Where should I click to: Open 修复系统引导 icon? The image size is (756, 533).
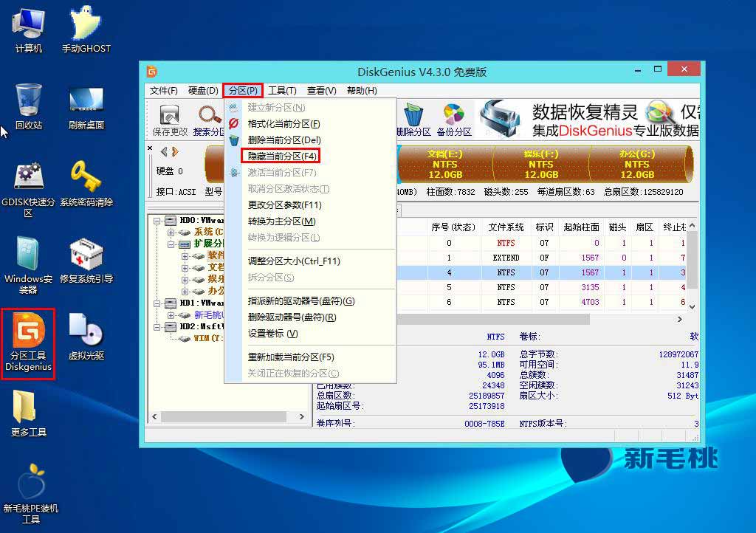coord(86,261)
